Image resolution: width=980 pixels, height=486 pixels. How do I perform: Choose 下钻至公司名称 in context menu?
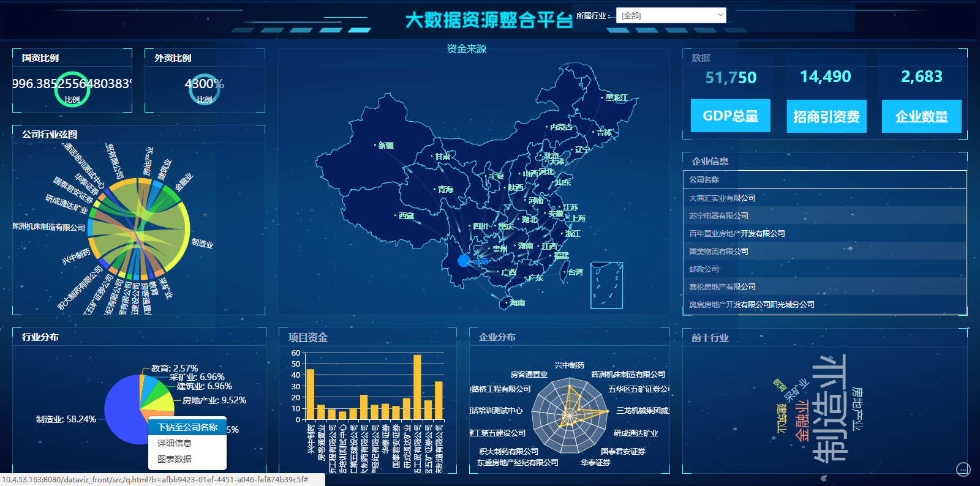pos(187,427)
